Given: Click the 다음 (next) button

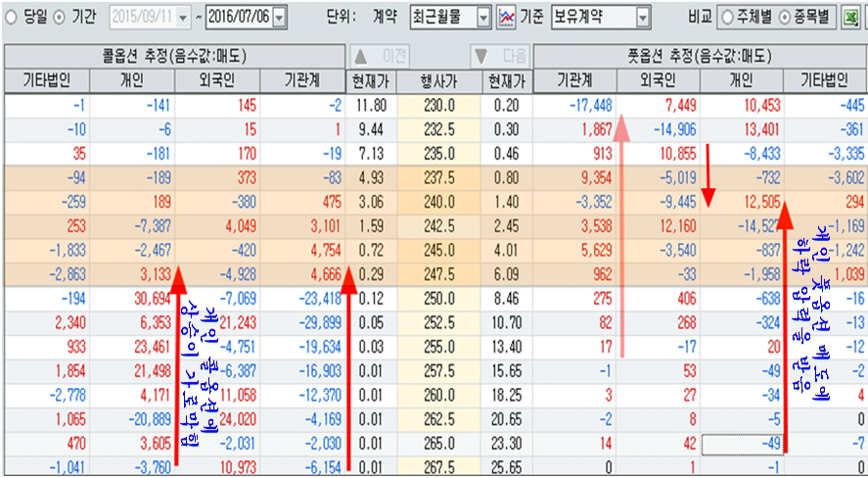Looking at the screenshot, I should tap(500, 57).
